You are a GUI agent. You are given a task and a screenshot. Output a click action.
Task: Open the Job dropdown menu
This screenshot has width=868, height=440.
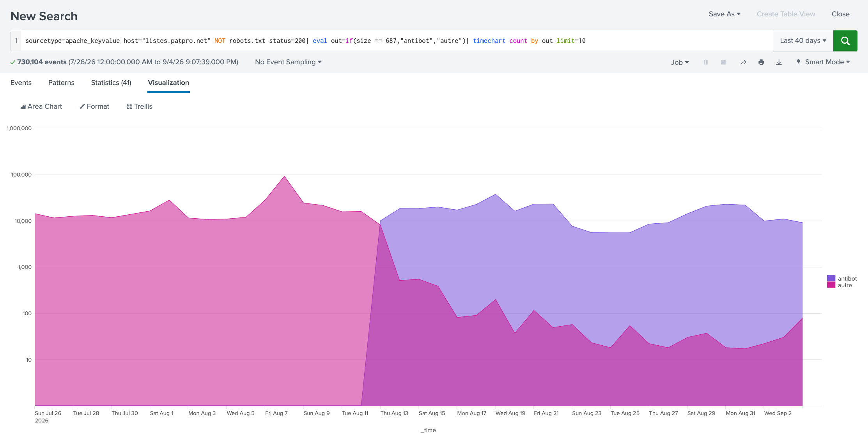click(680, 62)
